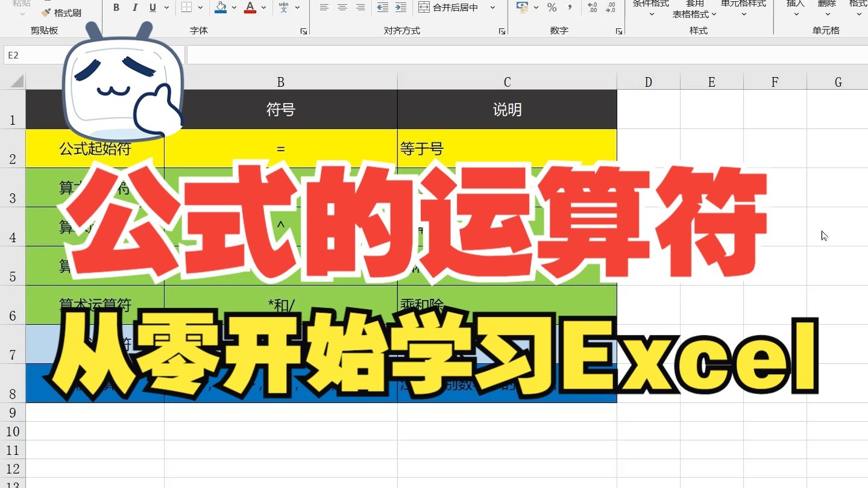This screenshot has width=868, height=488.
Task: Click the Comma Style icon
Action: click(x=570, y=8)
